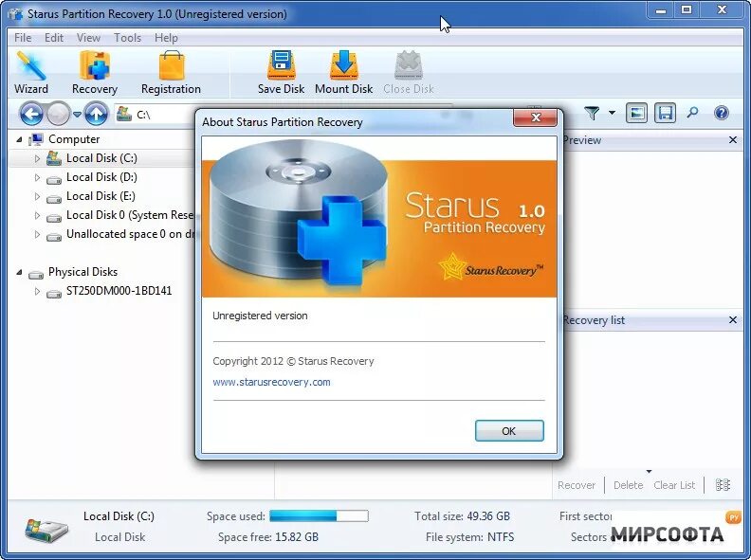Open the filter dropdown arrow

(x=613, y=113)
